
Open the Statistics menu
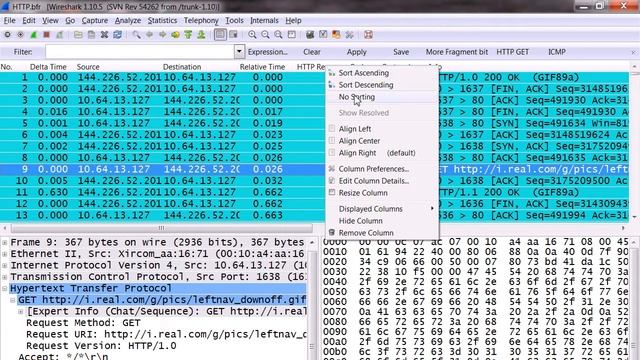coord(162,20)
